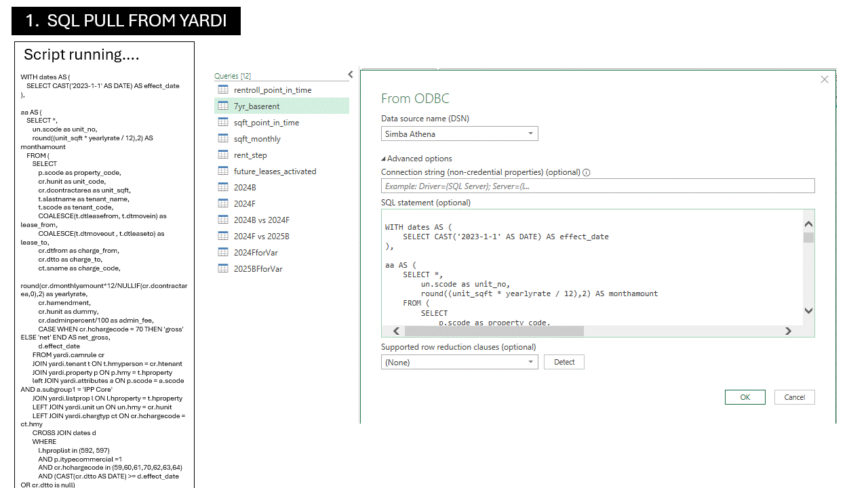Collapse the Queries pane with the chevron
The width and height of the screenshot is (868, 488).
click(x=351, y=75)
